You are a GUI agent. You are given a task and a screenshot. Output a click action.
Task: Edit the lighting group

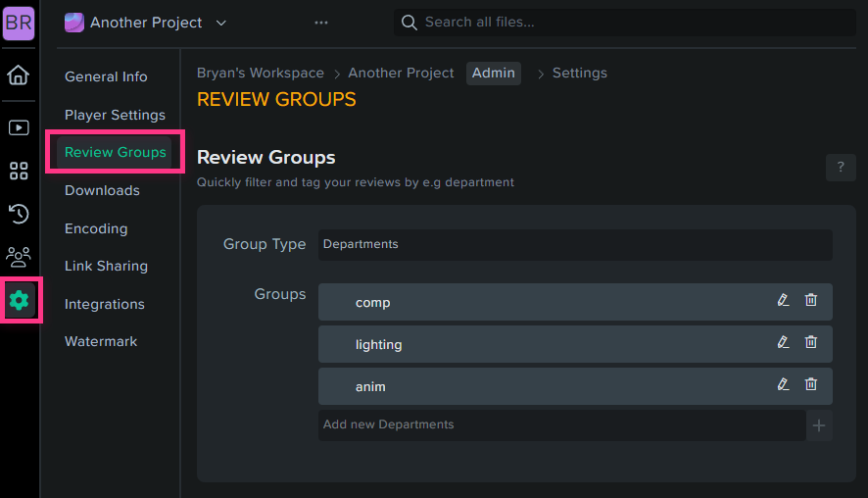[783, 342]
